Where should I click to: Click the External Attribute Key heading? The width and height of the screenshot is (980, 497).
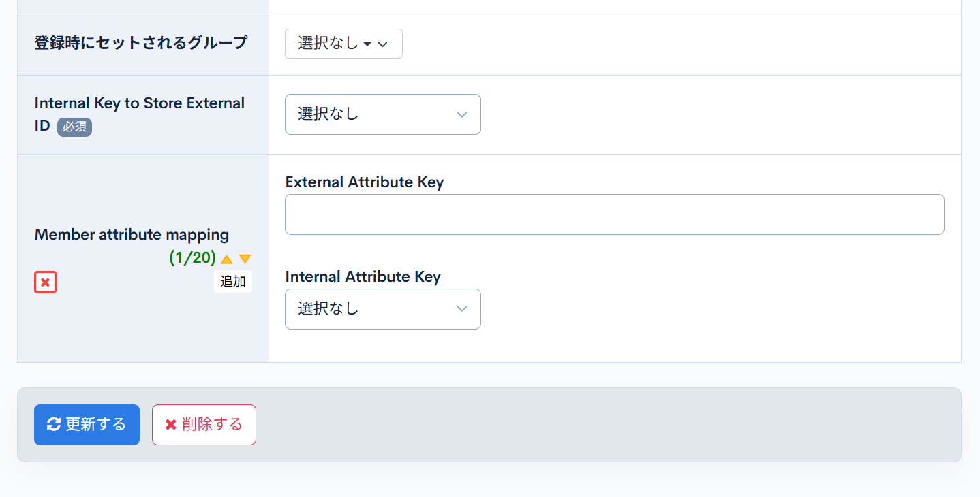pos(365,182)
